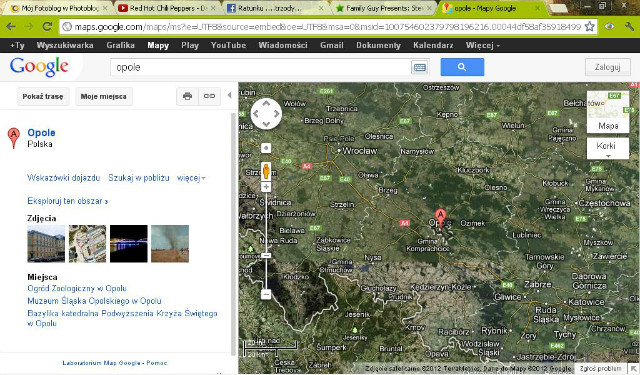This screenshot has height=375, width=640.
Task: Click the zoom in plus button on map
Action: click(266, 187)
